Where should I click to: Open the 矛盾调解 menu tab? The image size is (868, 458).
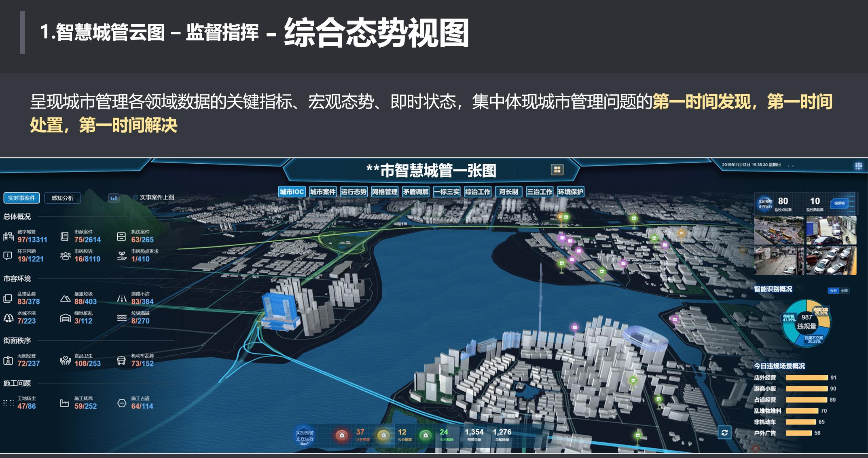pos(416,192)
